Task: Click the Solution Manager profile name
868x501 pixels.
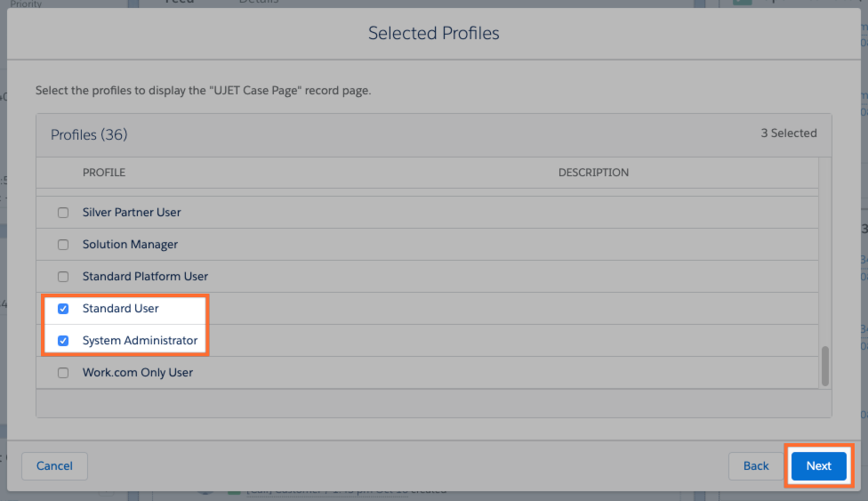Action: [130, 245]
